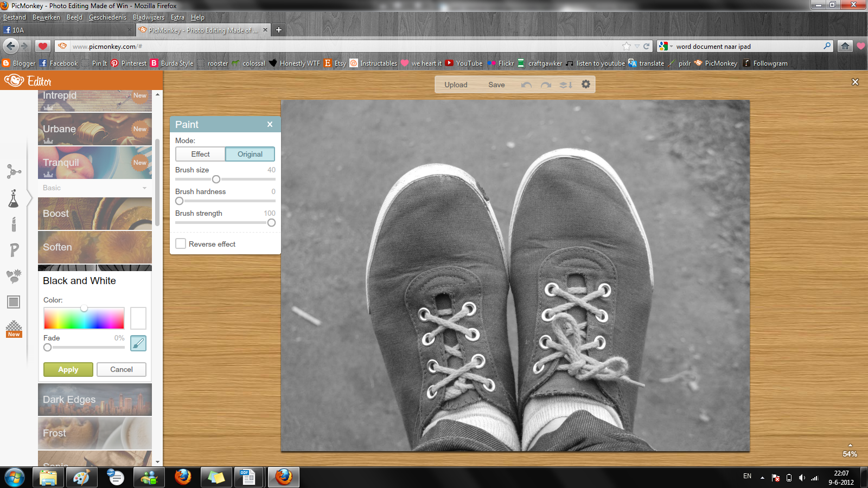Click the browser Home icon
The width and height of the screenshot is (868, 488).
[845, 46]
